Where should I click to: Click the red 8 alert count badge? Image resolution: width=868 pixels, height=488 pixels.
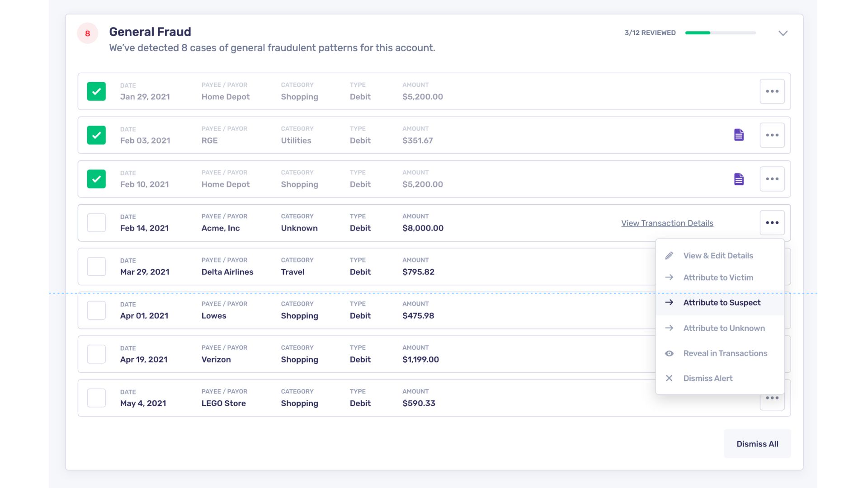coord(88,33)
